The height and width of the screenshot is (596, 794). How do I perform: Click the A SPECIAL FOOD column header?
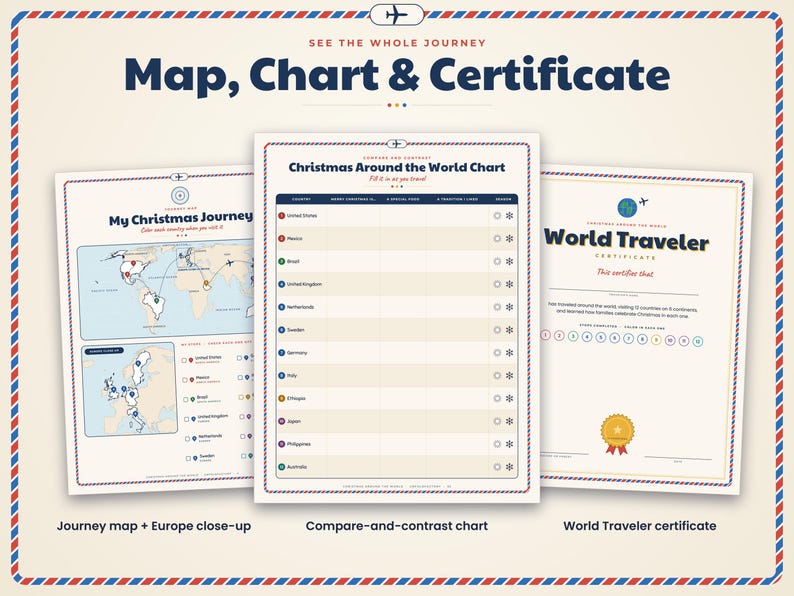403,199
